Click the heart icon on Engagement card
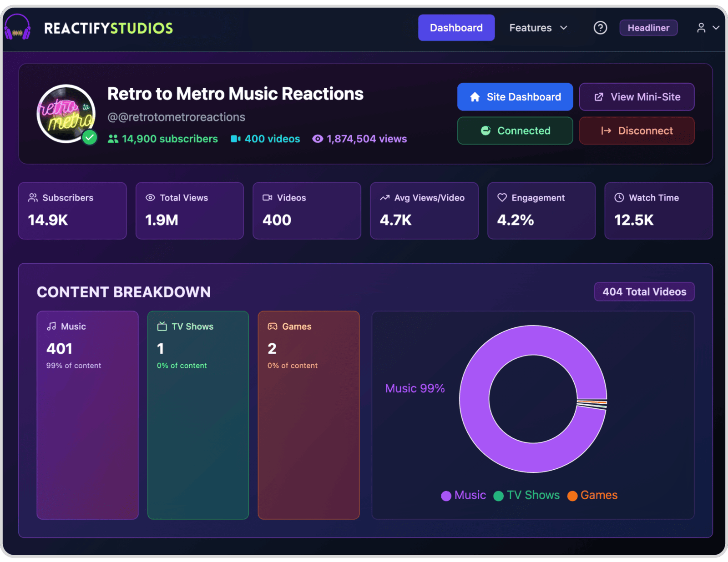 pyautogui.click(x=502, y=197)
